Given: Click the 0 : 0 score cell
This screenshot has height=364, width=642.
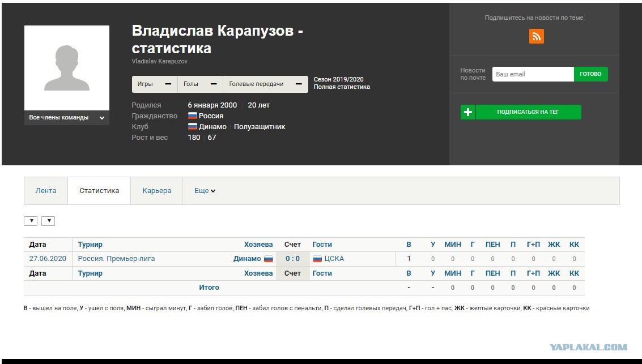Looking at the screenshot, I should (293, 259).
